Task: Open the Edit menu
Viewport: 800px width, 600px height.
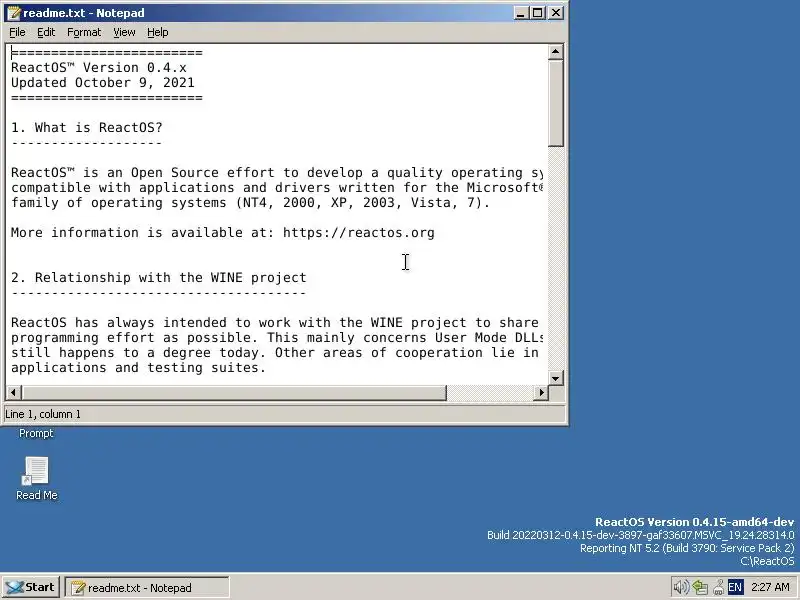Action: point(46,32)
